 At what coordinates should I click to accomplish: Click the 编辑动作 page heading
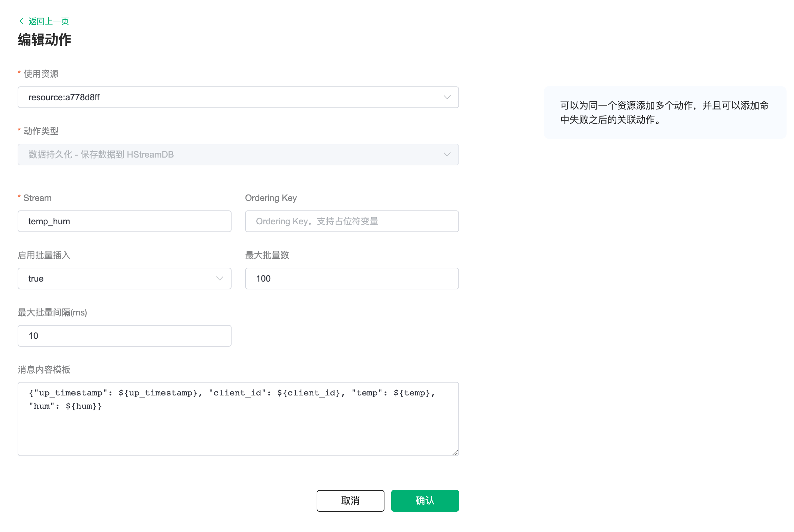(44, 40)
